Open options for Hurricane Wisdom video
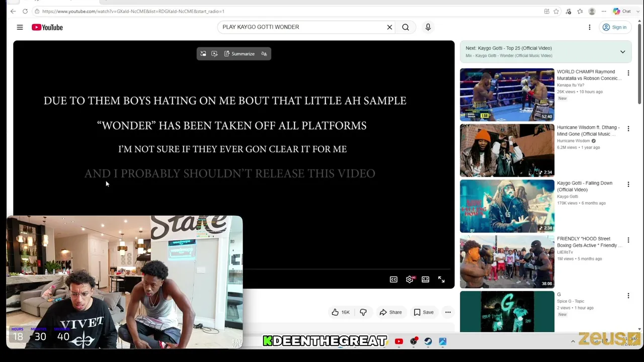Viewport: 644px width, 362px height. (628, 129)
